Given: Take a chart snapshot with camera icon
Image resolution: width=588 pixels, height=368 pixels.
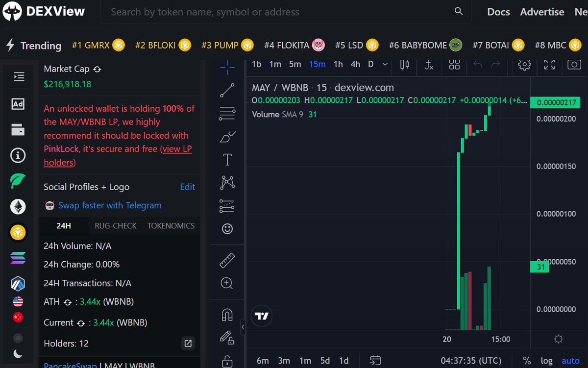Looking at the screenshot, I should point(574,64).
